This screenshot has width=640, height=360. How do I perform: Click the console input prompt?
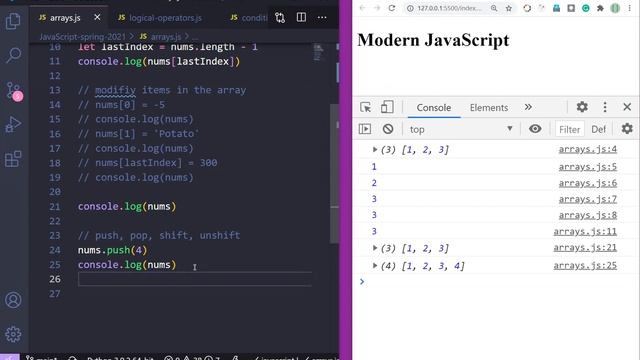(496, 282)
